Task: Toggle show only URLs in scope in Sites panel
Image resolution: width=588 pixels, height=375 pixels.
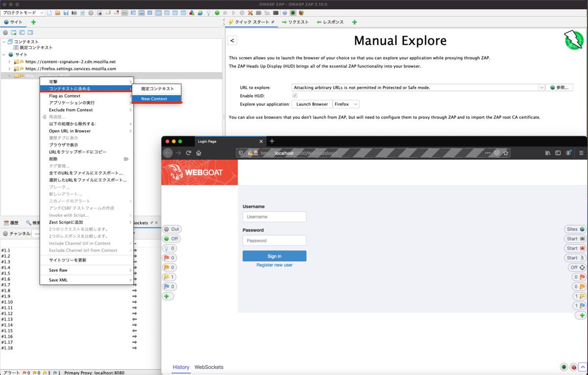Action: tap(5, 32)
